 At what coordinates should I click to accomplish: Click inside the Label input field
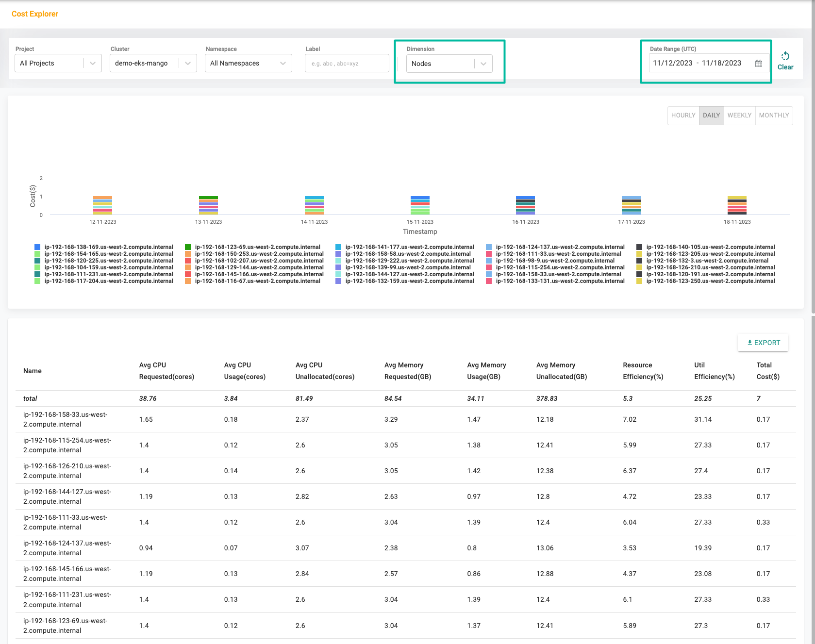pyautogui.click(x=347, y=63)
